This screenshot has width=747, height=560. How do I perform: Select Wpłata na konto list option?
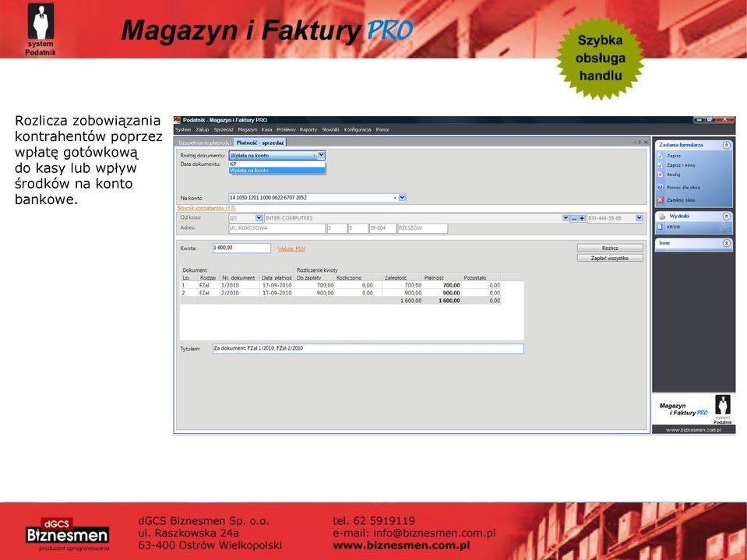click(277, 171)
